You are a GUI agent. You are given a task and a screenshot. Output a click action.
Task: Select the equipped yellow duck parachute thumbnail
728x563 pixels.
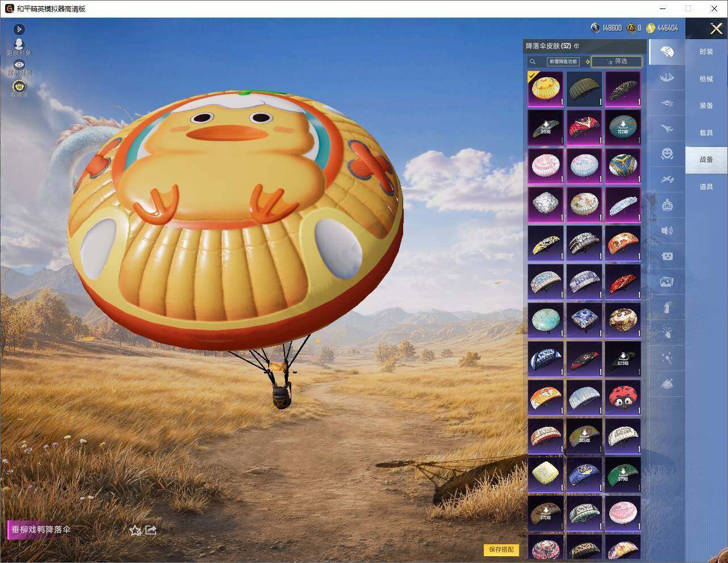pyautogui.click(x=546, y=89)
